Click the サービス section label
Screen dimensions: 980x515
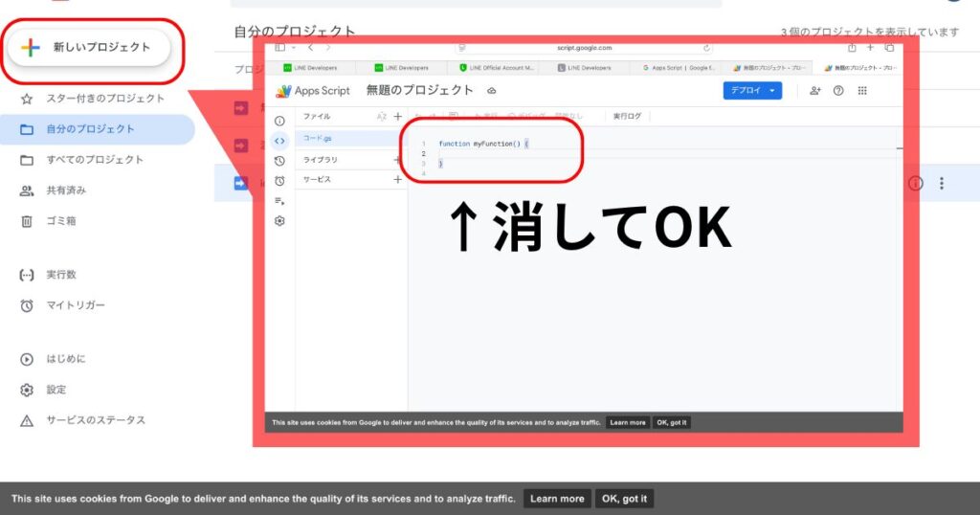[317, 180]
